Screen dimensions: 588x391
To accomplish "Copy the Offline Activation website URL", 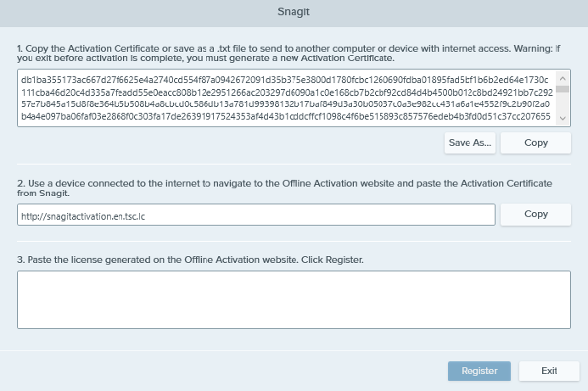I will tap(535, 215).
